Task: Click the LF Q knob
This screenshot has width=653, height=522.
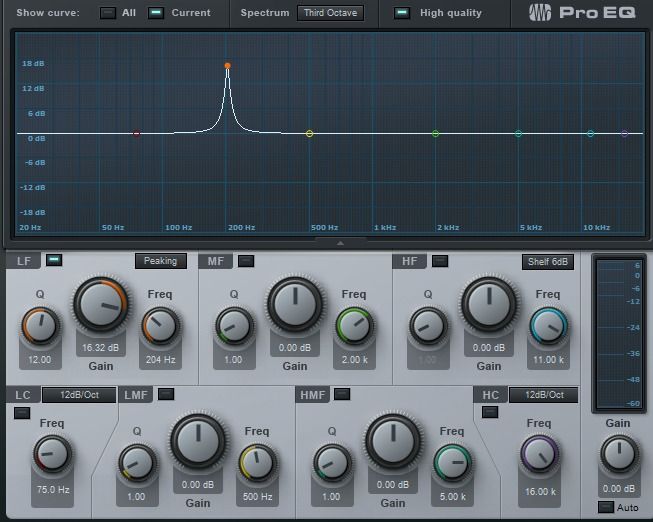Action: (x=40, y=326)
